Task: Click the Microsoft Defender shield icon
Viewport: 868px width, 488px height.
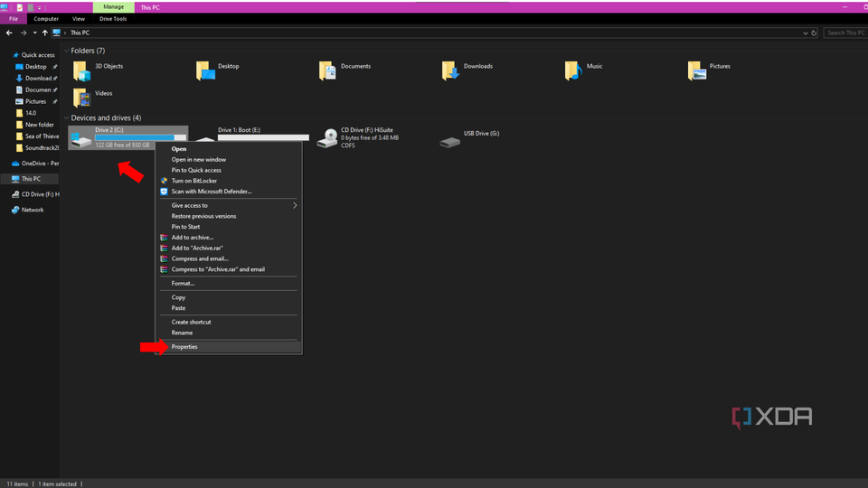Action: coord(164,192)
